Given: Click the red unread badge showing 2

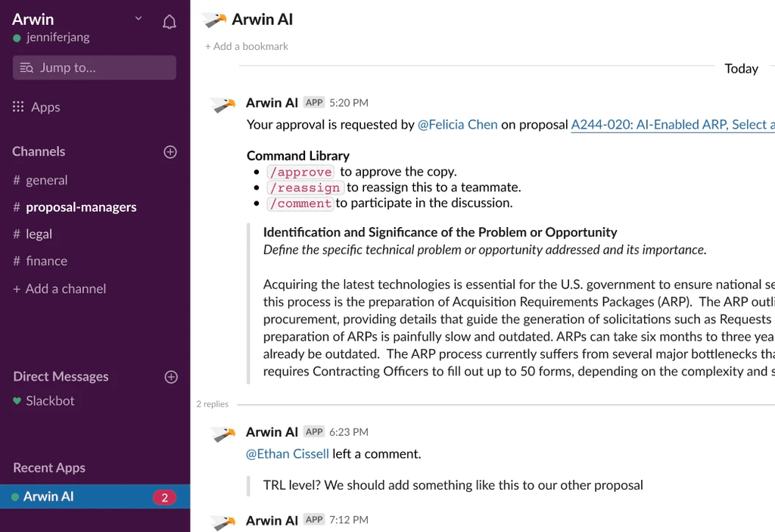Looking at the screenshot, I should (164, 497).
